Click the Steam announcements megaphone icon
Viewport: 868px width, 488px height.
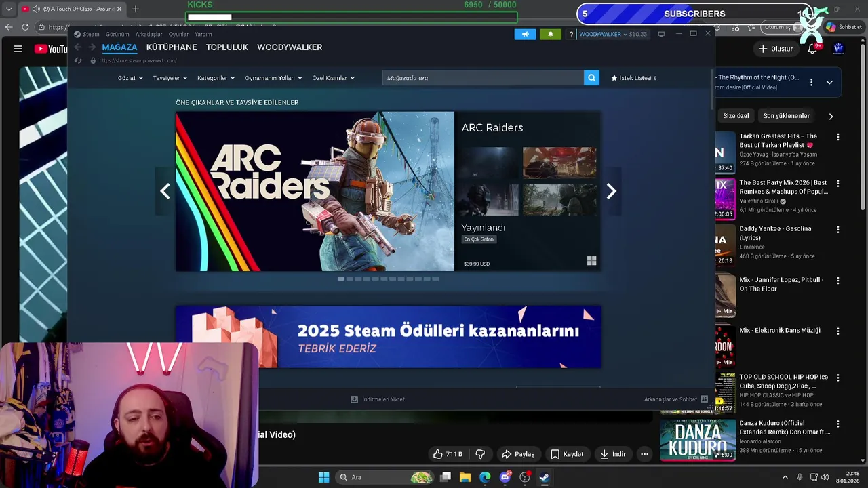525,34
